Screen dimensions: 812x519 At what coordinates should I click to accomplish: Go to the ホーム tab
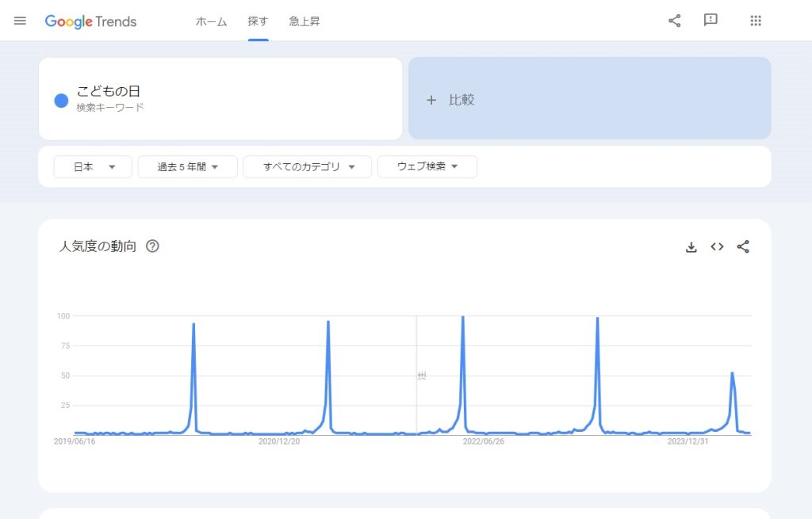pyautogui.click(x=211, y=21)
